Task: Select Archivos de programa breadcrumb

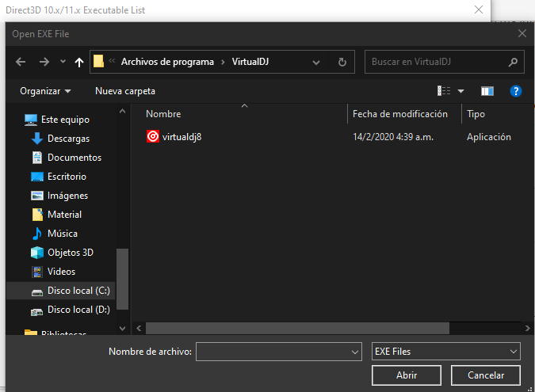Action: tap(167, 62)
